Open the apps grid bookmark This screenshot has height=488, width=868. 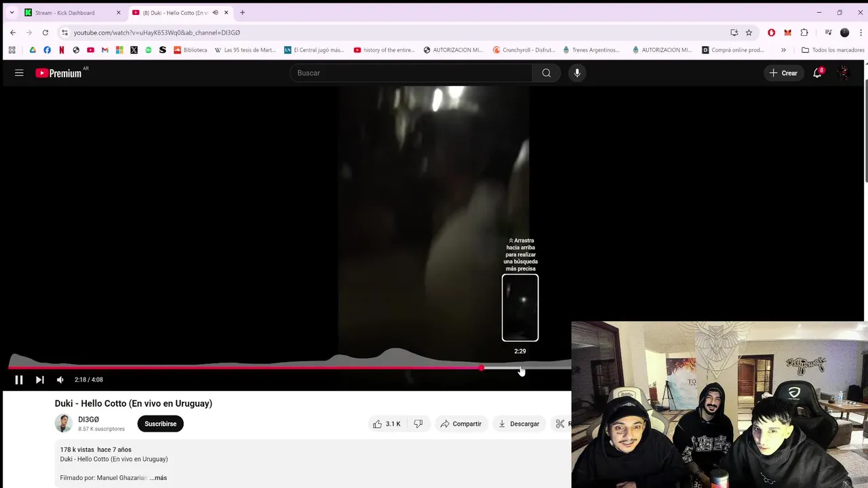pos(12,49)
